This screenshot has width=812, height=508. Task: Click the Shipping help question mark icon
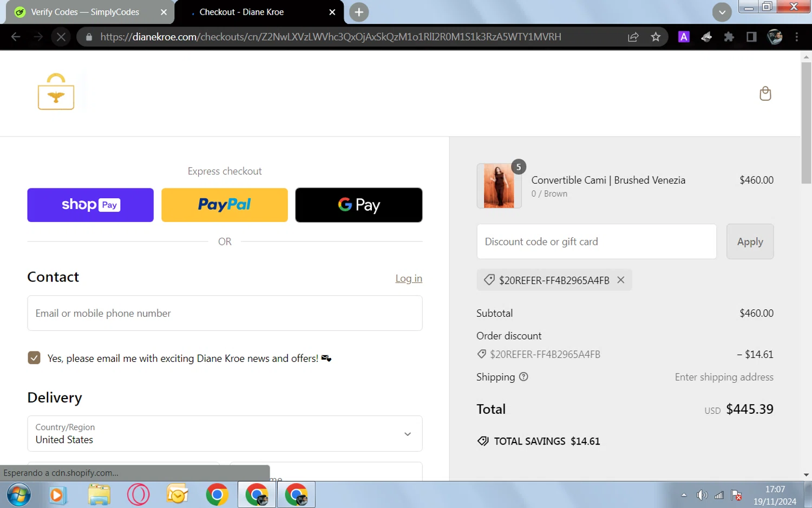tap(523, 377)
